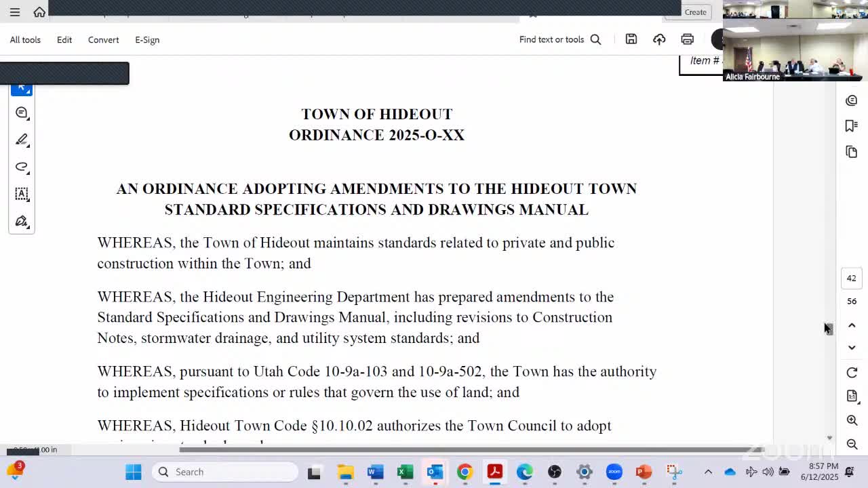
Task: Open Excel from taskbar
Action: 406,472
